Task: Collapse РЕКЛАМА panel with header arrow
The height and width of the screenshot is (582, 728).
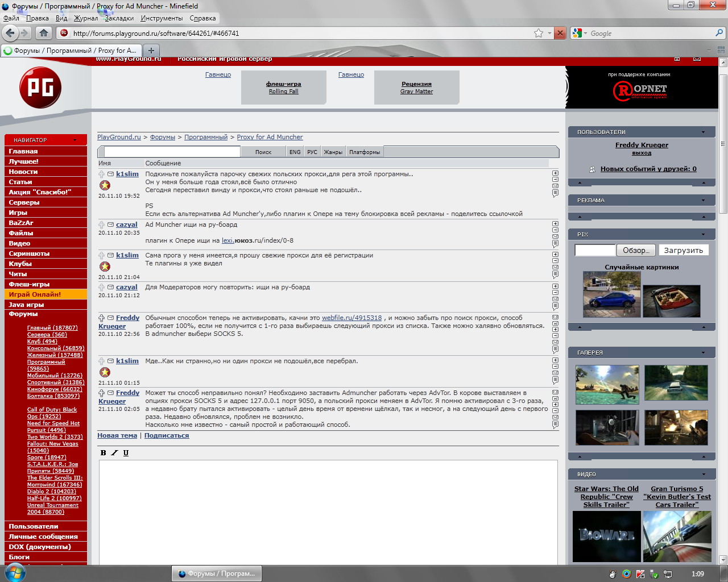Action: pos(703,200)
